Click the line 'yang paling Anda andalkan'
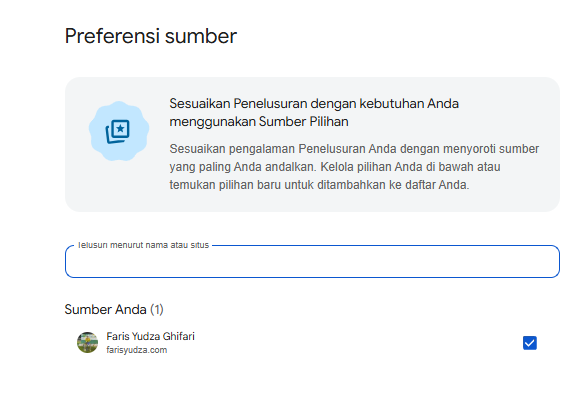 click(335, 167)
